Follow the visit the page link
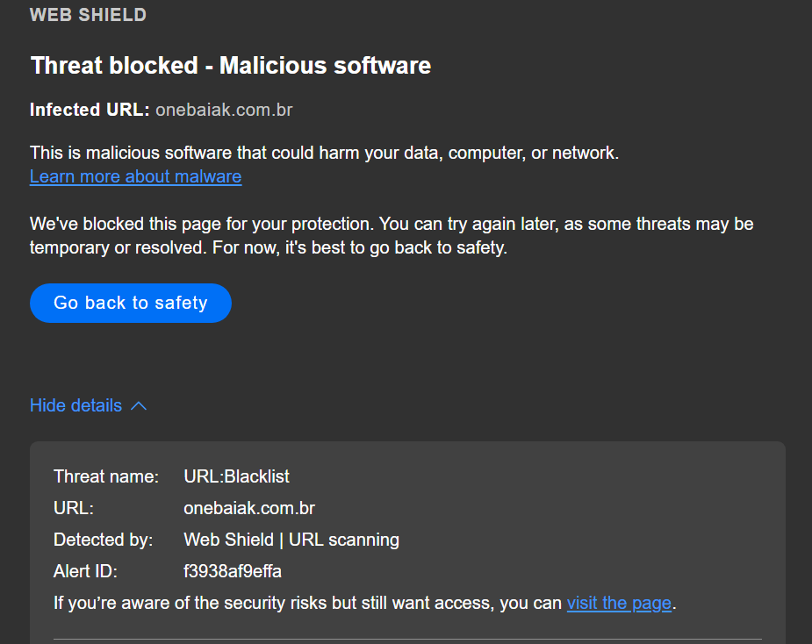The height and width of the screenshot is (644, 812). pyautogui.click(x=619, y=603)
